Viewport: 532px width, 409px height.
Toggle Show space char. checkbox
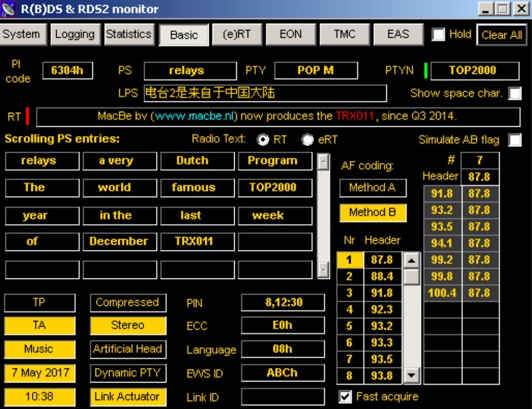515,93
